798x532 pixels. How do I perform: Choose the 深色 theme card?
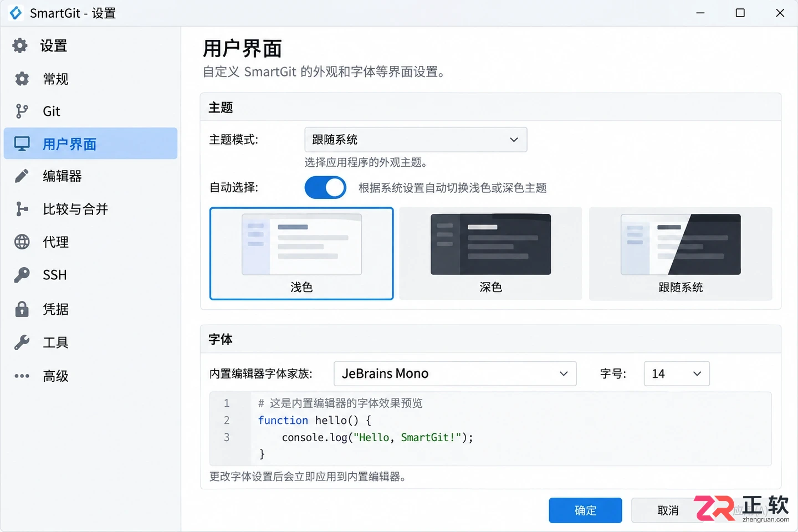pyautogui.click(x=491, y=254)
